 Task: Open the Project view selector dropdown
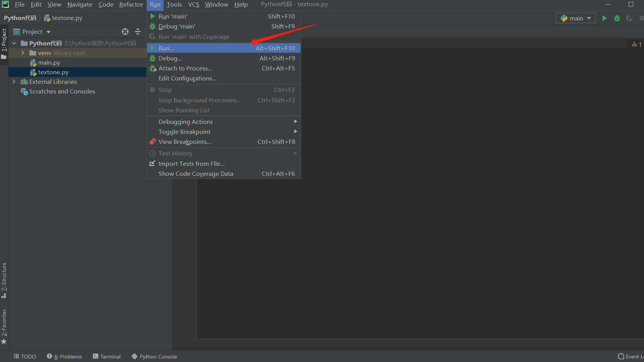tap(32, 32)
